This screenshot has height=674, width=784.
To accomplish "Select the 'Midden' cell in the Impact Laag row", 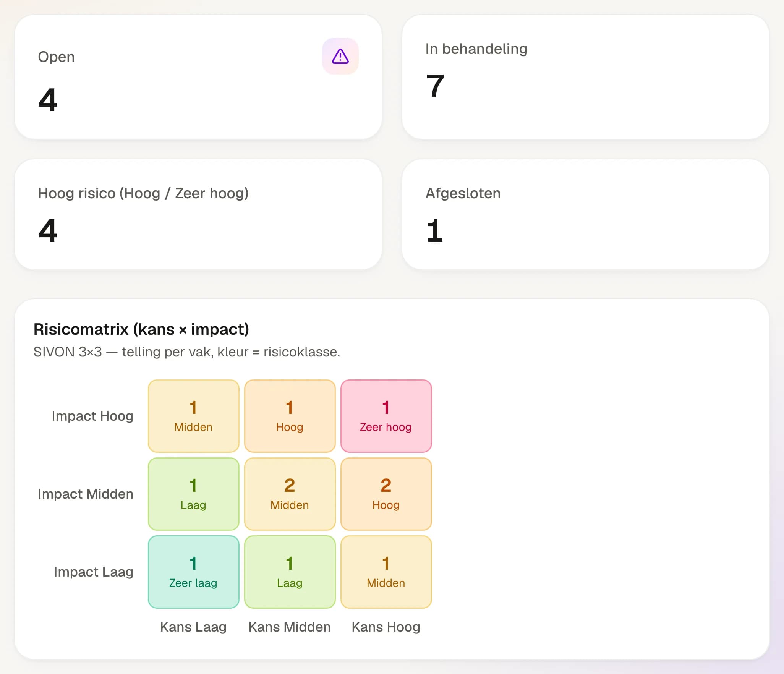I will [386, 572].
